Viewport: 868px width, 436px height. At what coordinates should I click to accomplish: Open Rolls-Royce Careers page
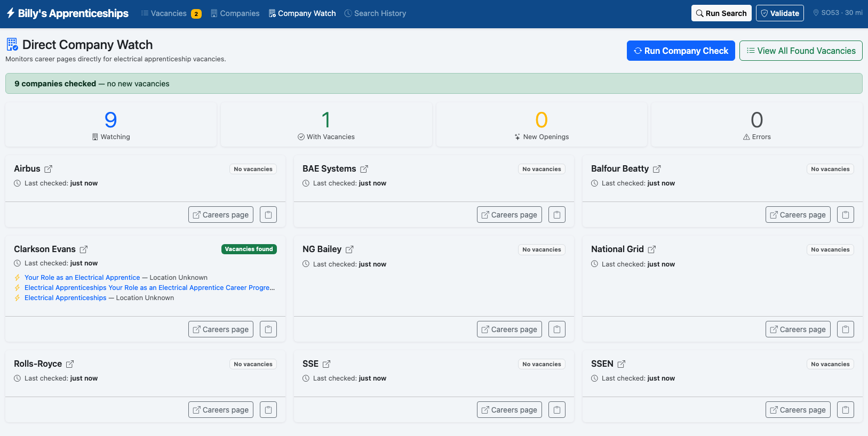click(x=221, y=410)
